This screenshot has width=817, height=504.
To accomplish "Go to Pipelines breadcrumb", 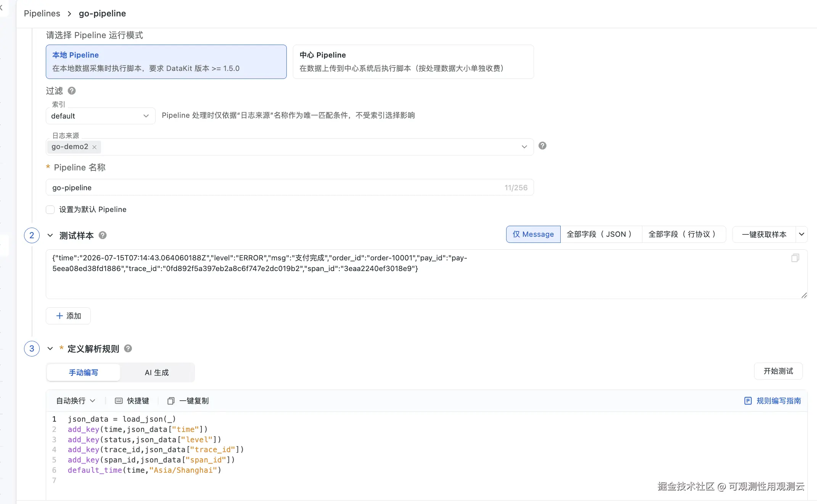I will pos(42,13).
